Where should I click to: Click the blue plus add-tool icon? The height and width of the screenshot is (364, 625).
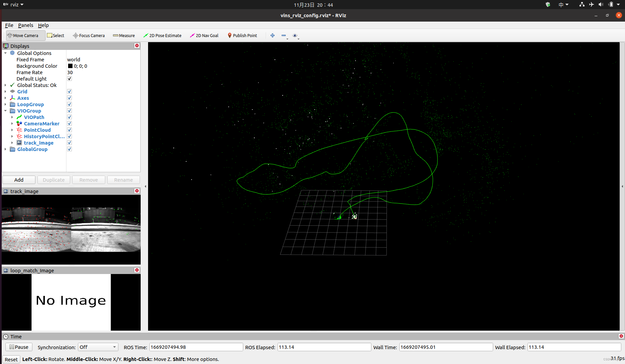tap(273, 35)
